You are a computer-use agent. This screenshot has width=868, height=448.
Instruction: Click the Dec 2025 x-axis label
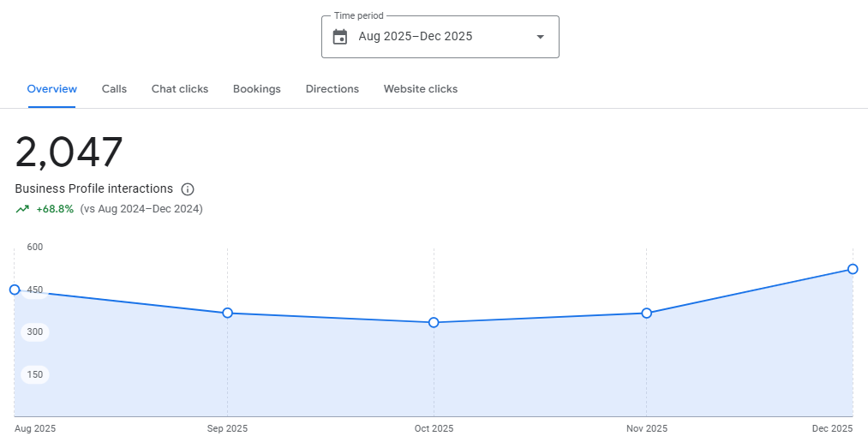(833, 428)
